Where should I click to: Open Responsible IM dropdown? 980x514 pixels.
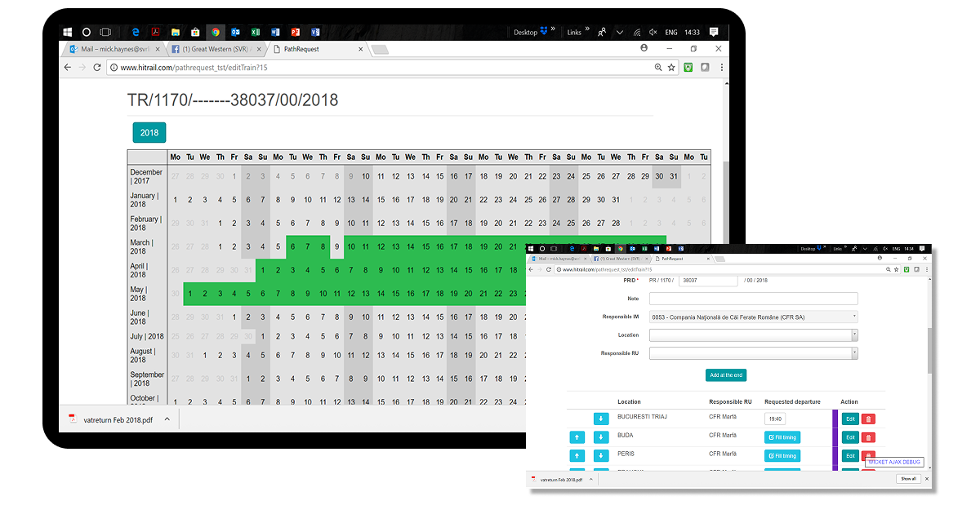753,317
